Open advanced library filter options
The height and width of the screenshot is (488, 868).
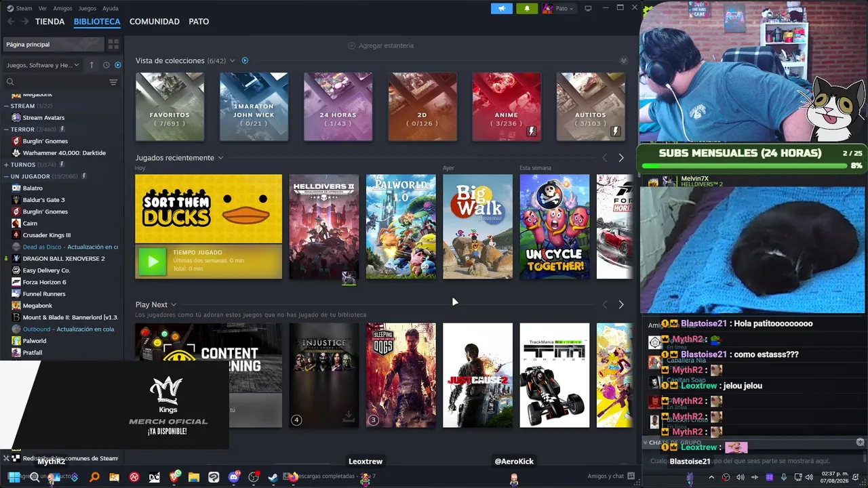(x=113, y=82)
